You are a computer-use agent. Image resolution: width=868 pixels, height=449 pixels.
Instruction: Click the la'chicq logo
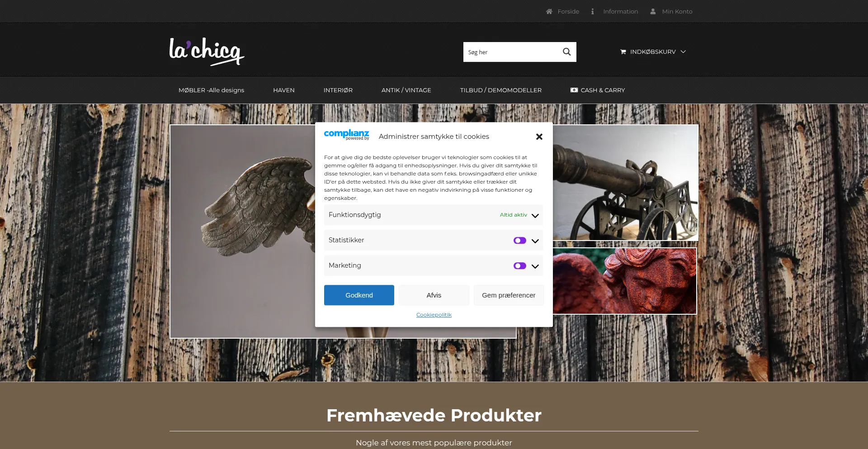click(207, 52)
